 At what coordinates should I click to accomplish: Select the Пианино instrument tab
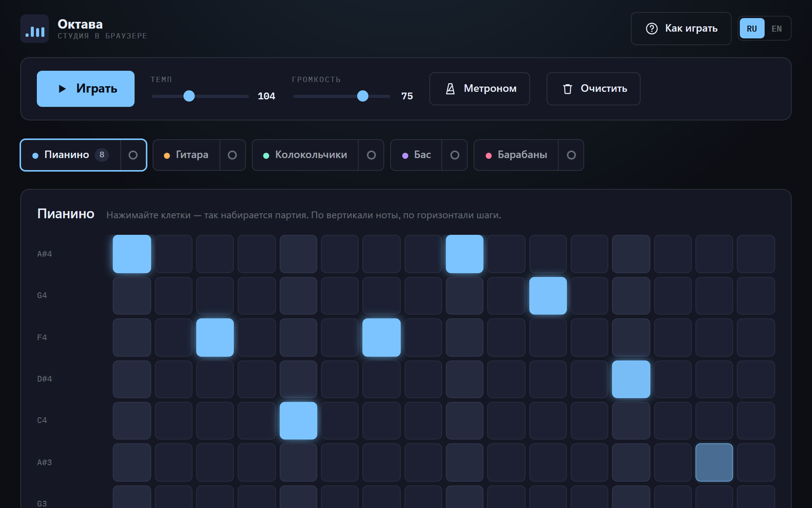[71, 155]
